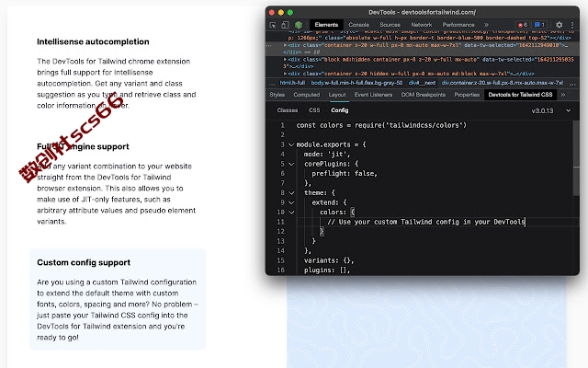The height and width of the screenshot is (368, 588).
Task: Click the DevTools window title bar text
Action: tap(422, 12)
